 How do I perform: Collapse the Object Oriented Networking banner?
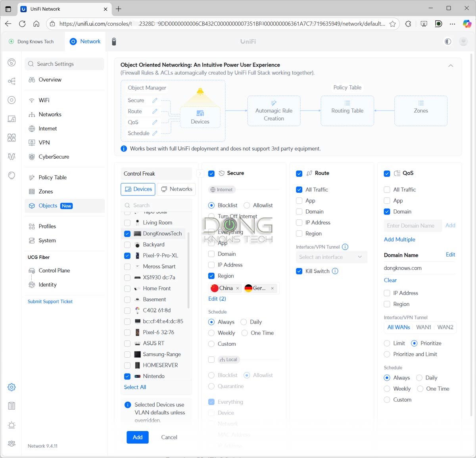[x=451, y=65]
